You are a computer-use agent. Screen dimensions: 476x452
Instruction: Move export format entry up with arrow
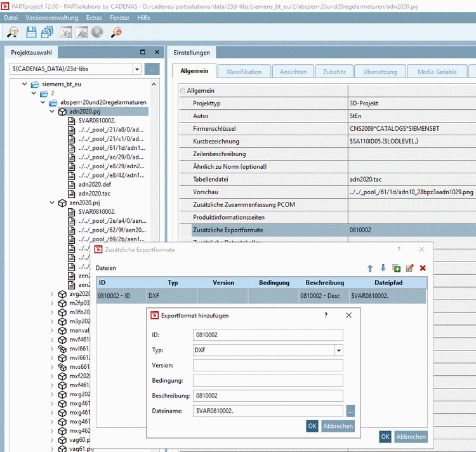coord(370,269)
